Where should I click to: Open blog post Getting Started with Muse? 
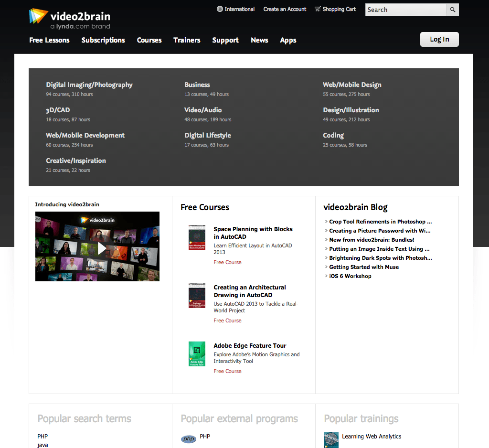364,267
